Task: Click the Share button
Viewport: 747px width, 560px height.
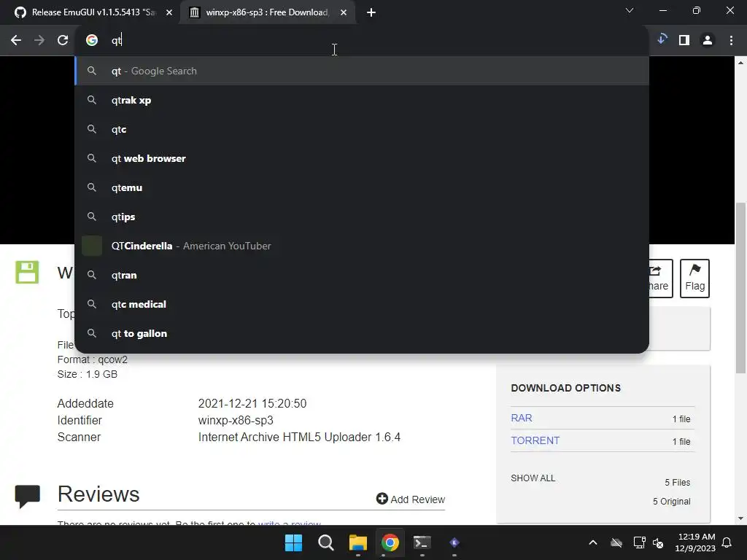Action: [659, 278]
